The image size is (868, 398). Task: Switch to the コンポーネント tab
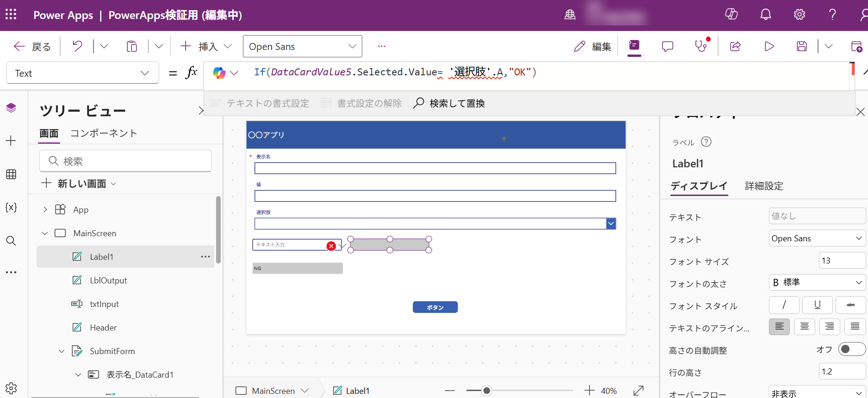[x=104, y=134]
